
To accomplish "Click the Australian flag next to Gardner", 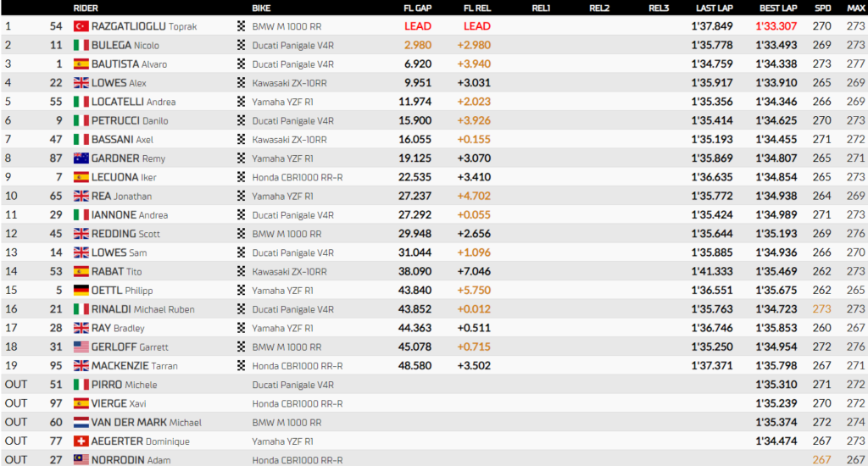I will pyautogui.click(x=82, y=158).
